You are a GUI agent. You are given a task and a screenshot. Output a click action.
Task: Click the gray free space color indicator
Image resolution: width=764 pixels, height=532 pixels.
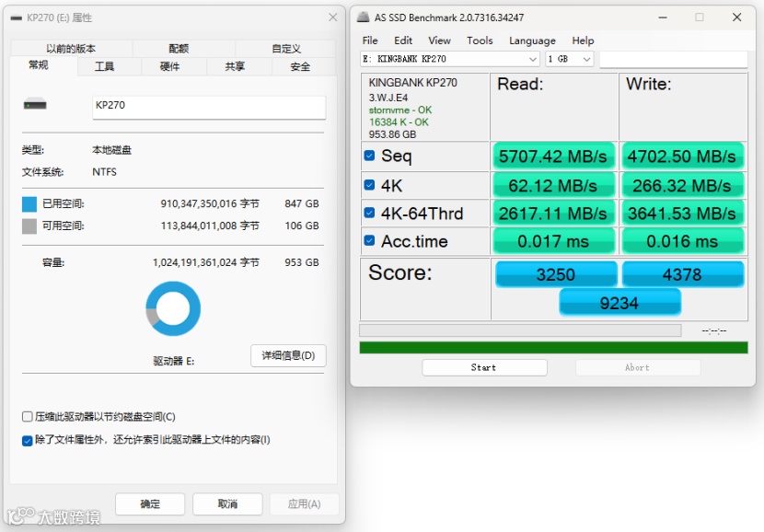(29, 226)
